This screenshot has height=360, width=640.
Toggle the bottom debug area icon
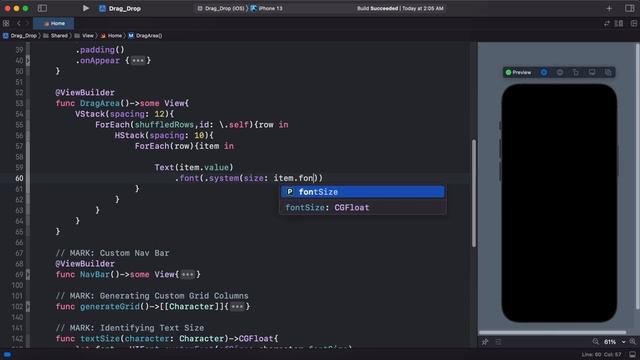point(633,354)
